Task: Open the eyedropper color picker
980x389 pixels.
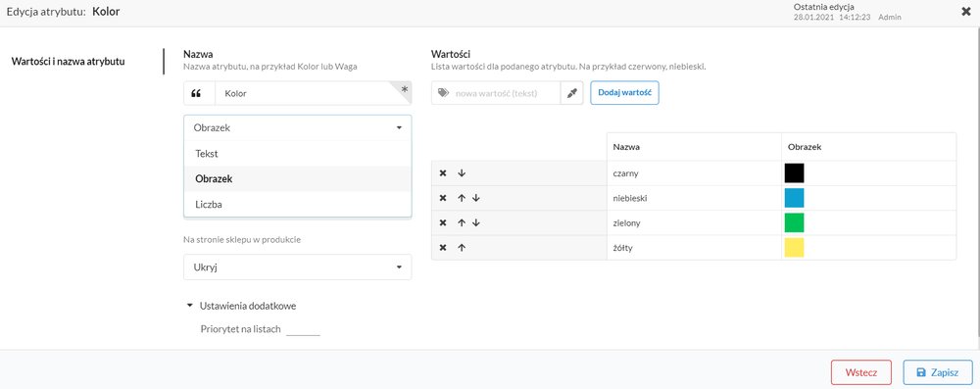Action: pos(571,92)
